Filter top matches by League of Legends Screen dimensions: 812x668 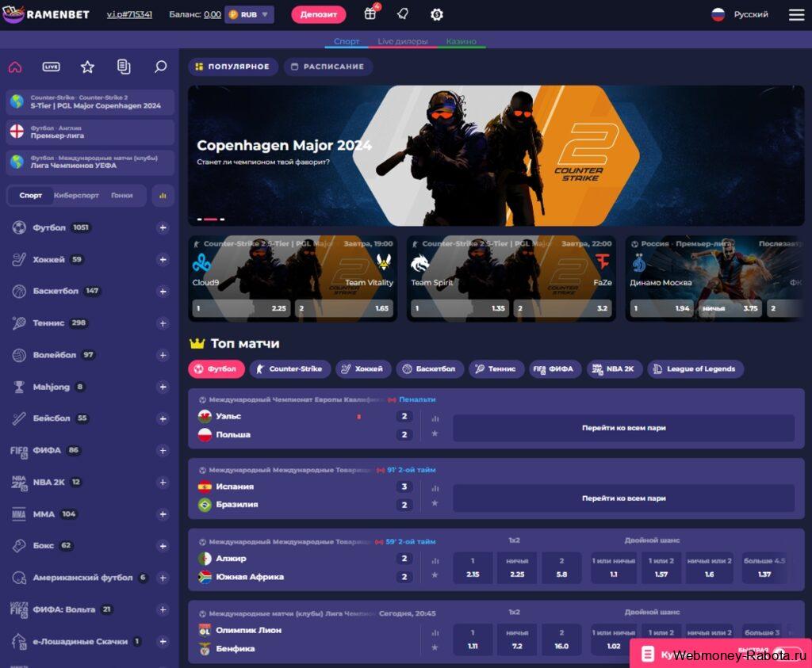[695, 369]
